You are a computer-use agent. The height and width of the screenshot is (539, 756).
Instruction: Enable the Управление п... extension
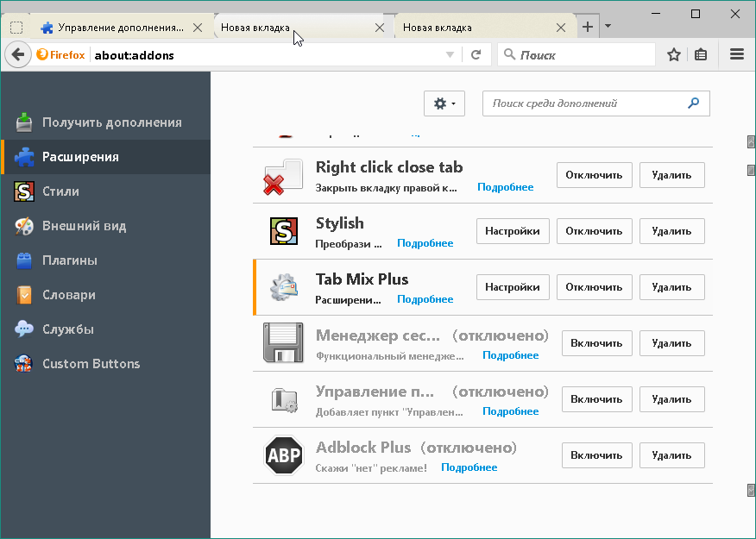pyautogui.click(x=597, y=399)
